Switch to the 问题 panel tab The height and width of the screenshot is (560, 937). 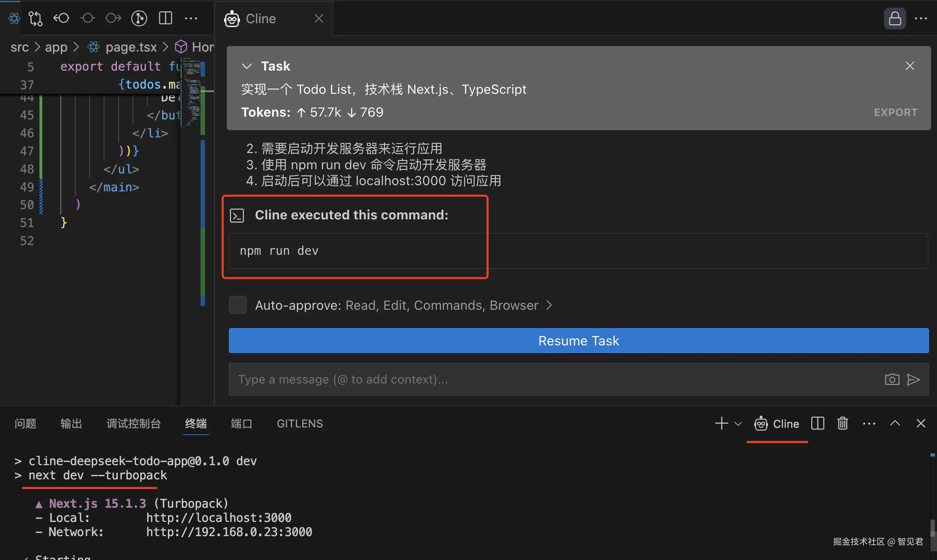(25, 423)
